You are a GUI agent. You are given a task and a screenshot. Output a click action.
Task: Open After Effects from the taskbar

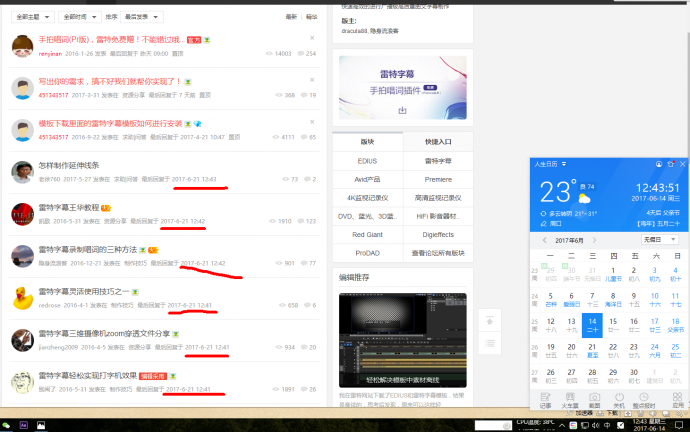tap(23, 425)
